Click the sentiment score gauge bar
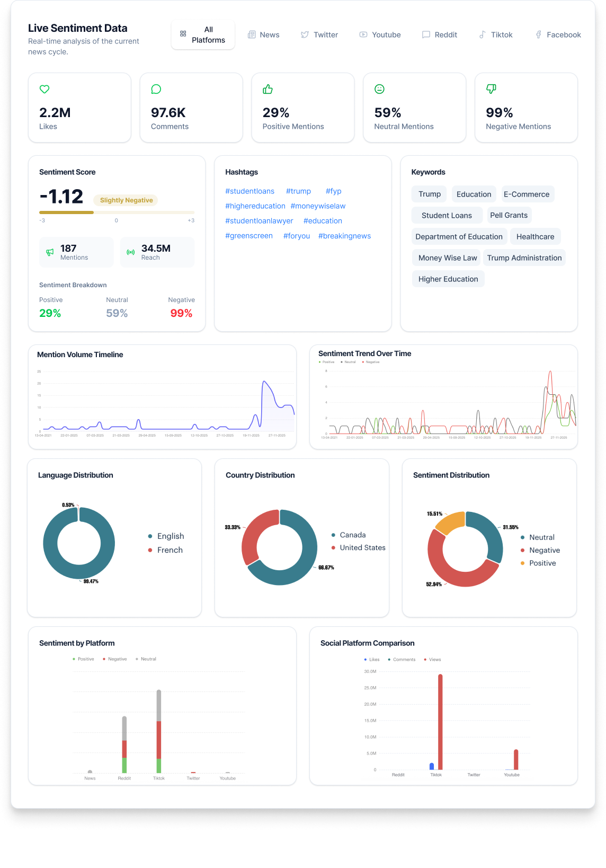606x868 pixels. (x=117, y=212)
